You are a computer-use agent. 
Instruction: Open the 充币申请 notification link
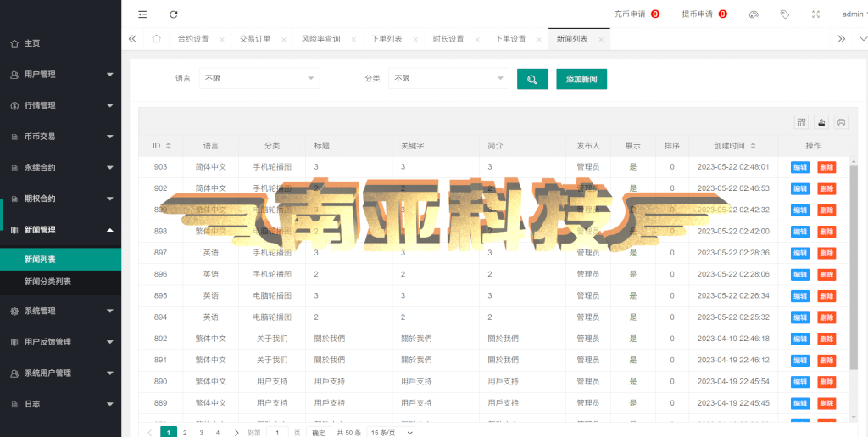[x=637, y=14]
